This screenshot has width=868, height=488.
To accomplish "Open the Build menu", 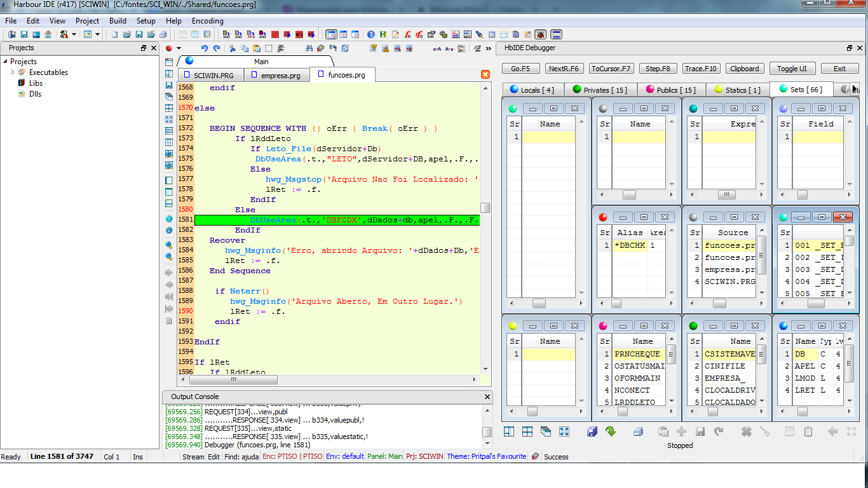I will (x=118, y=21).
